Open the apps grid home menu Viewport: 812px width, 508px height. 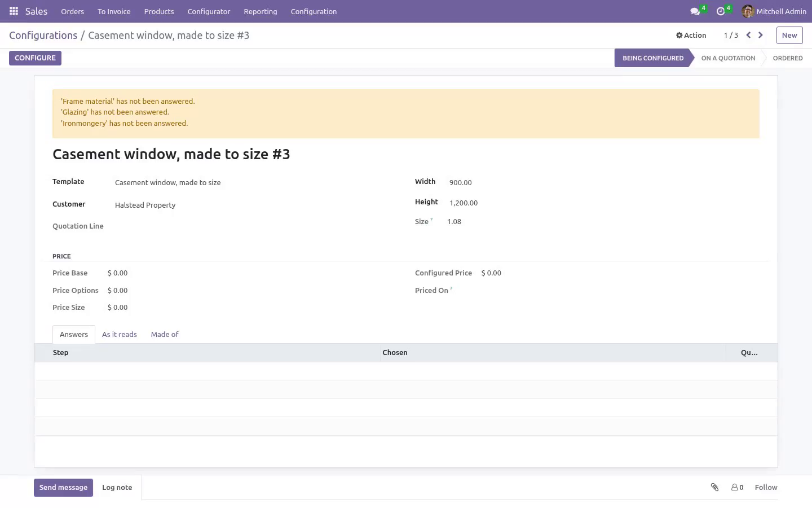tap(14, 11)
